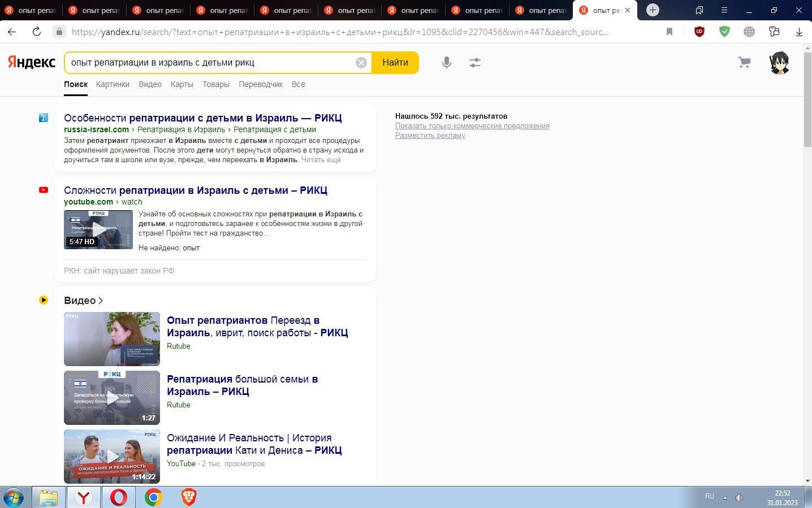Start voice search with the microphone
The height and width of the screenshot is (508, 812).
(447, 63)
